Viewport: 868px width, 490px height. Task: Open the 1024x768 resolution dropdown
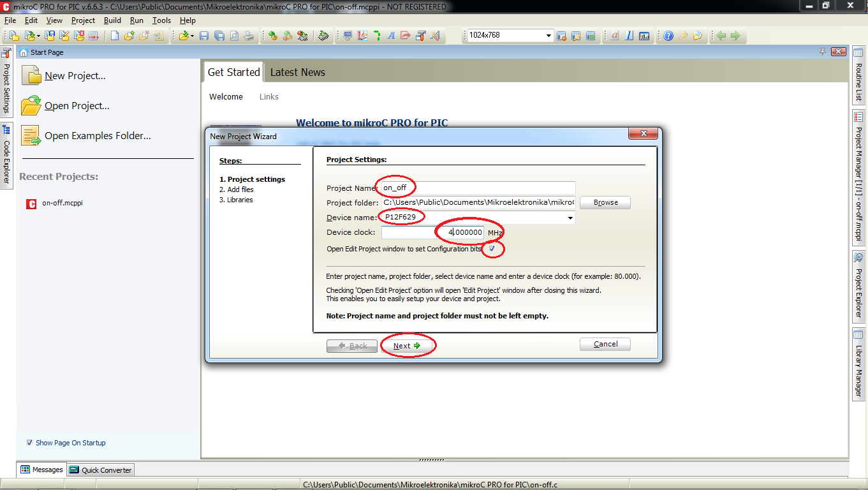[x=548, y=36]
